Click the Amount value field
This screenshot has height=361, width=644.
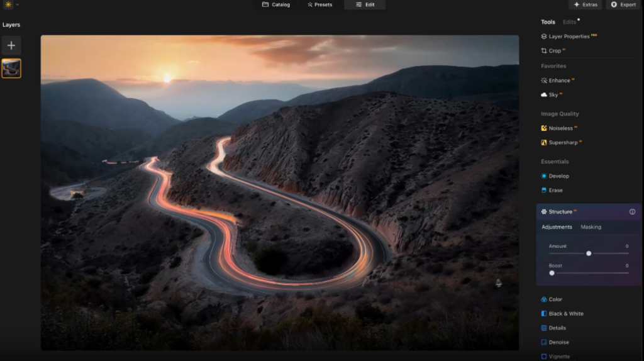tap(627, 246)
